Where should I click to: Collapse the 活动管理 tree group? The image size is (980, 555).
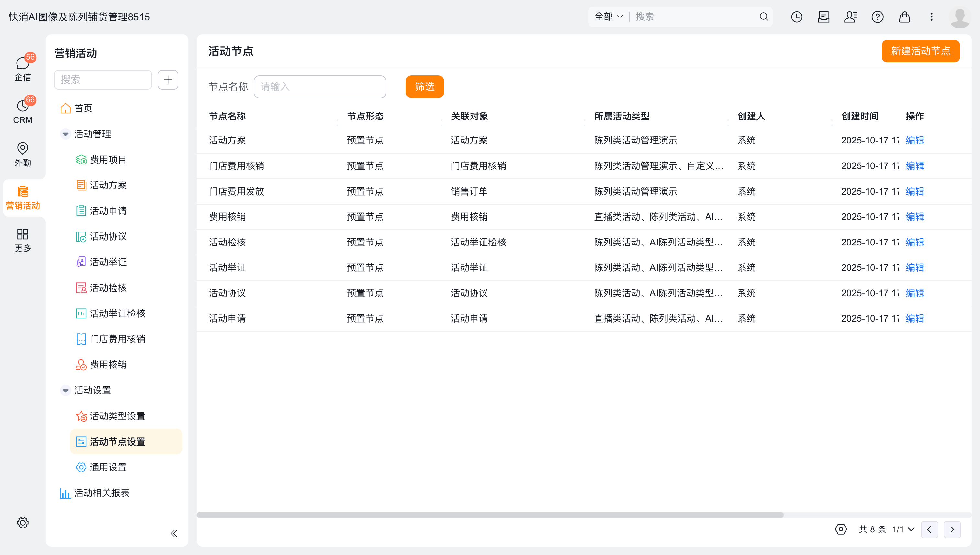[x=65, y=134]
